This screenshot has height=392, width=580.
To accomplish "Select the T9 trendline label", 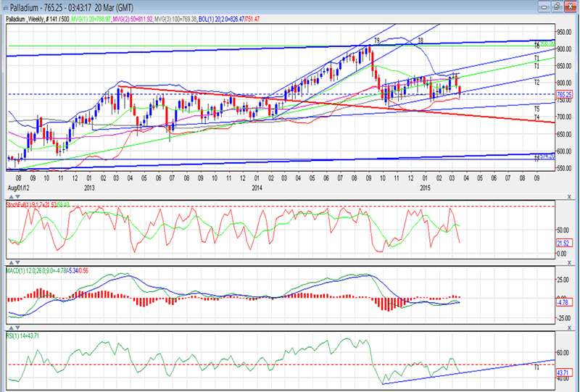I will point(376,41).
